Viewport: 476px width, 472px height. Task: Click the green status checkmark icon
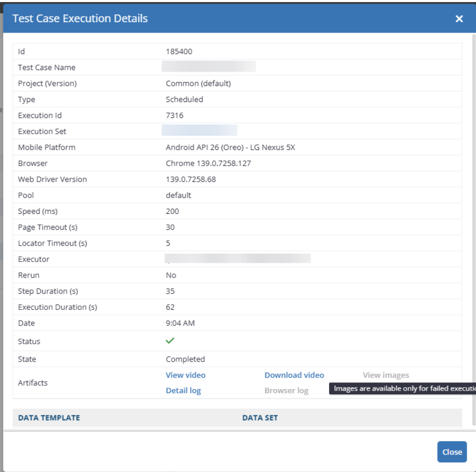[170, 341]
